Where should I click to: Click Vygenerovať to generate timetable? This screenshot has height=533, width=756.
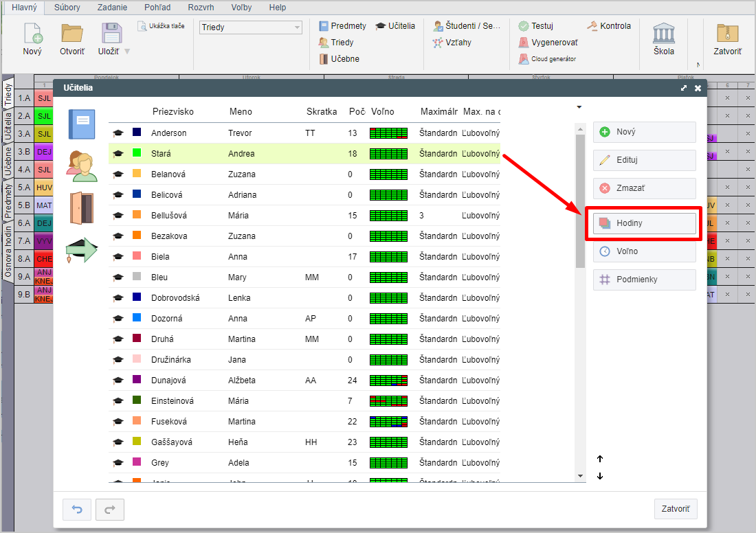pos(548,43)
